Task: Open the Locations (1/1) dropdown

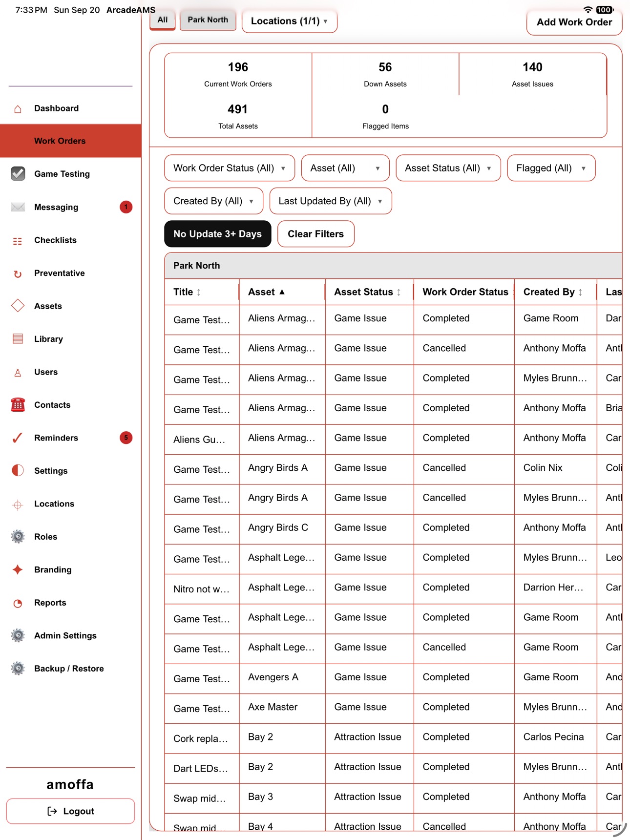Action: (x=290, y=21)
